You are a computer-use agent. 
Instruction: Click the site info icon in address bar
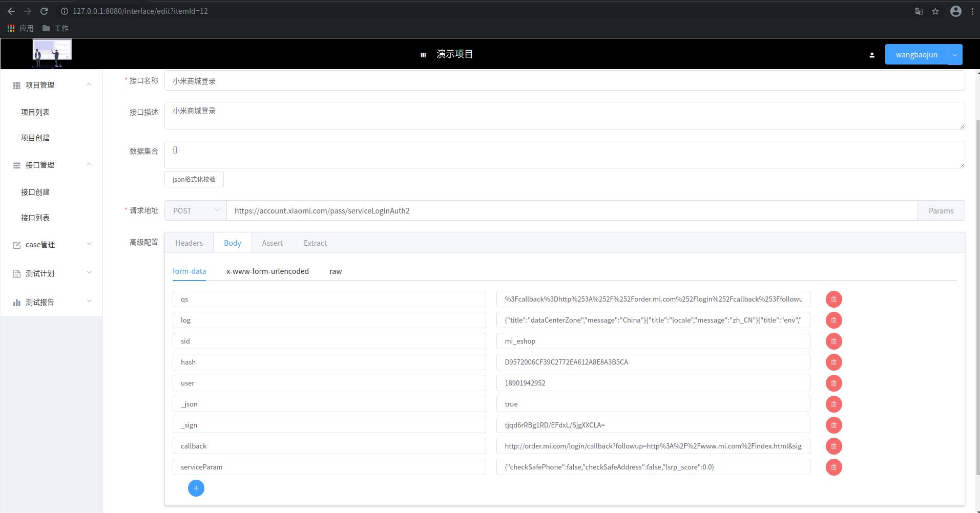[65, 11]
